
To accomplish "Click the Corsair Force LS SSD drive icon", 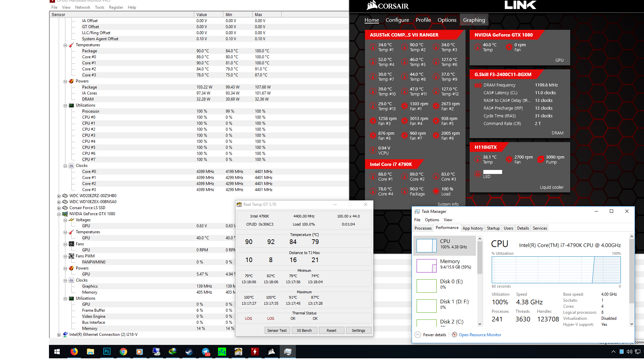I will pos(65,208).
